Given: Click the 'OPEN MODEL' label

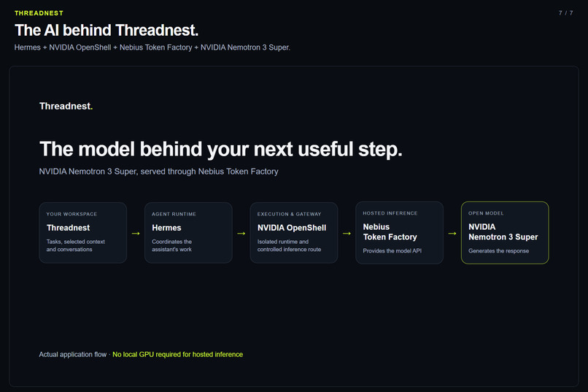Looking at the screenshot, I should coord(486,213).
